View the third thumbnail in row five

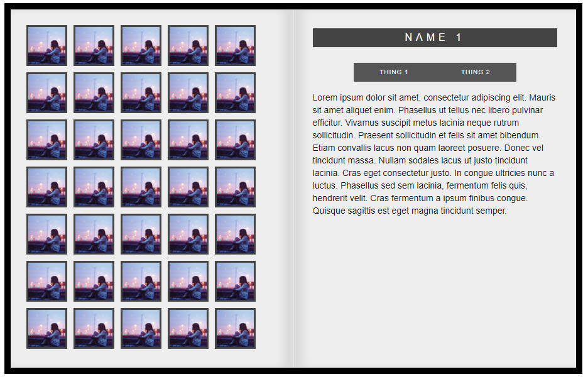(x=141, y=234)
